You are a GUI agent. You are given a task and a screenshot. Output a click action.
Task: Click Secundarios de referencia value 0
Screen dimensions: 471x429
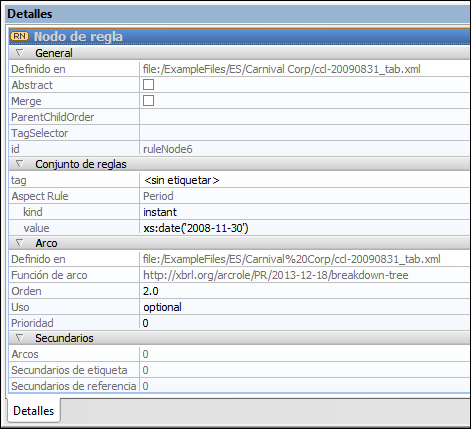145,386
